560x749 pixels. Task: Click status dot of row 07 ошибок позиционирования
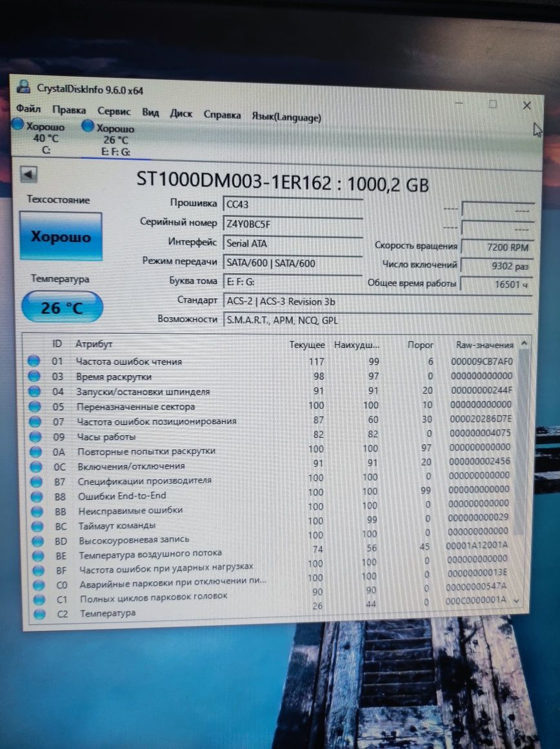[35, 421]
